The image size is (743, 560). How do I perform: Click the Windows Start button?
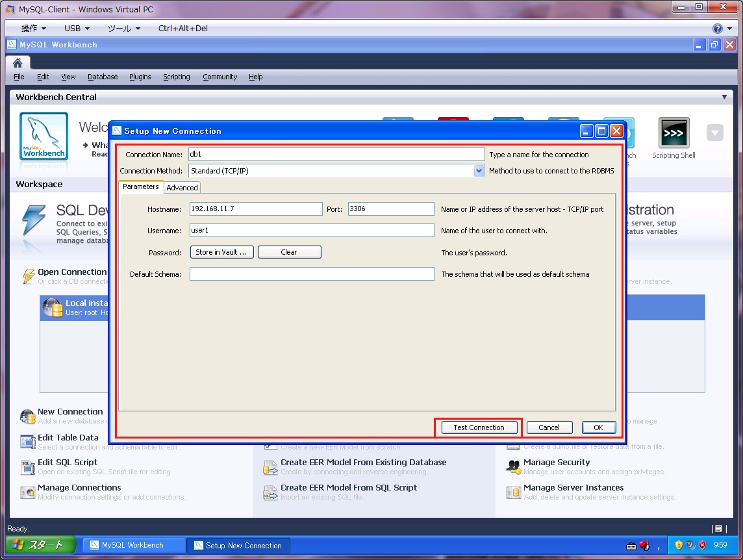coord(41,545)
